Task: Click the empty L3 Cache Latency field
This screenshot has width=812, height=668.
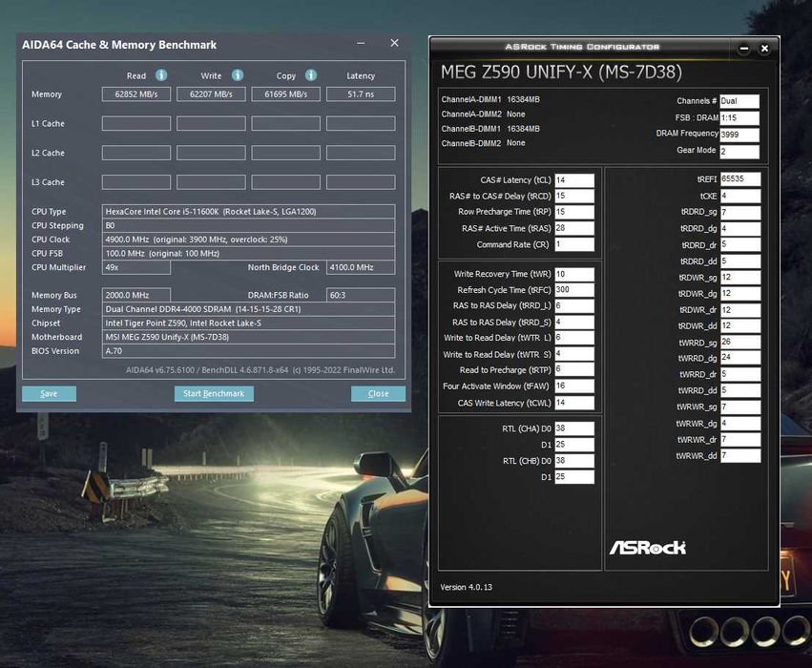Action: [x=361, y=182]
